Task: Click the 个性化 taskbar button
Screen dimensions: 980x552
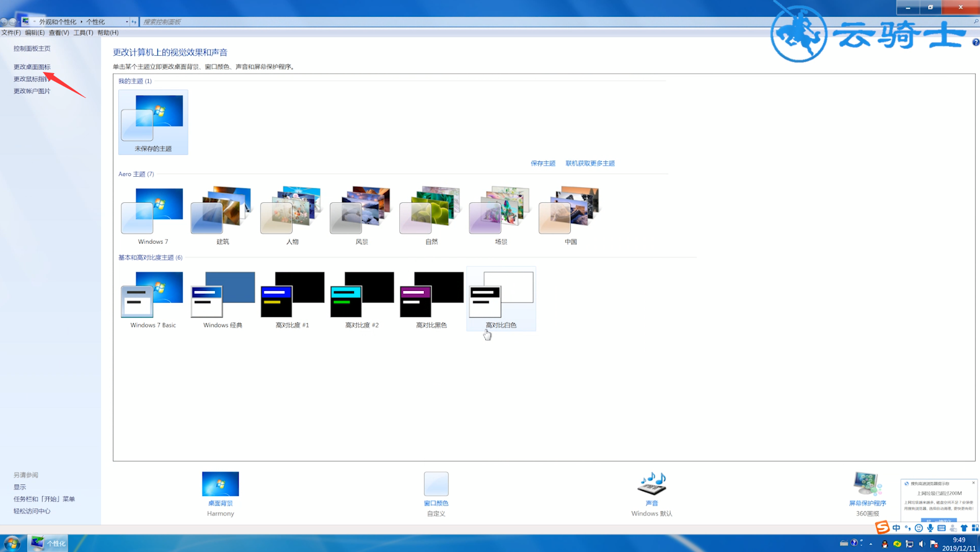Action: 48,543
